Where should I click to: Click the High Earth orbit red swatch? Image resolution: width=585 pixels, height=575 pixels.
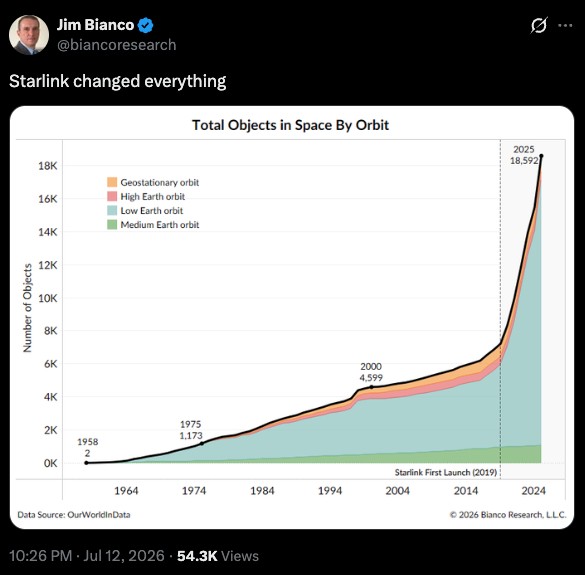pyautogui.click(x=112, y=196)
